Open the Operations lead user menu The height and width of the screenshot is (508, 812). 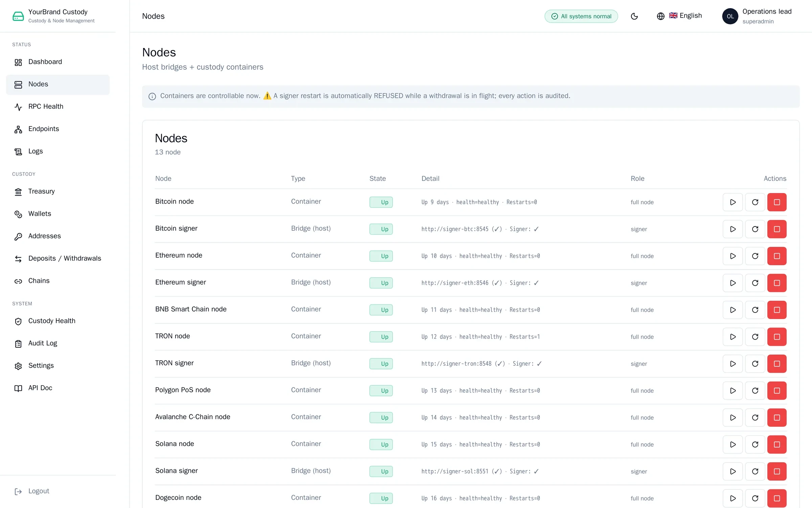(x=757, y=16)
